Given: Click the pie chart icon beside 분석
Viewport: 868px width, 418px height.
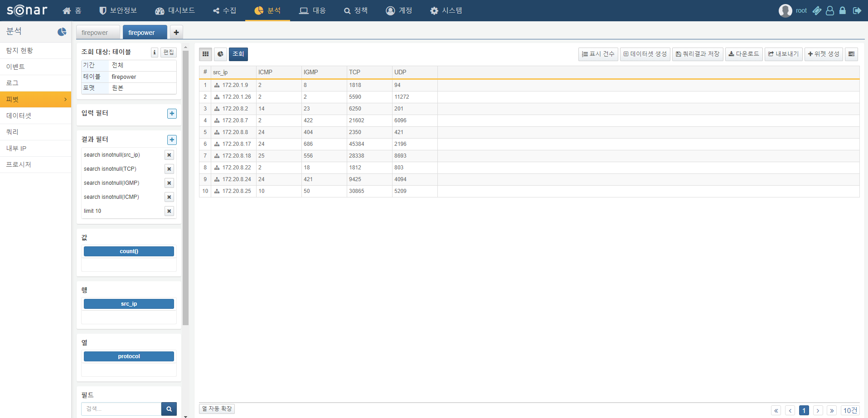Looking at the screenshot, I should point(62,32).
